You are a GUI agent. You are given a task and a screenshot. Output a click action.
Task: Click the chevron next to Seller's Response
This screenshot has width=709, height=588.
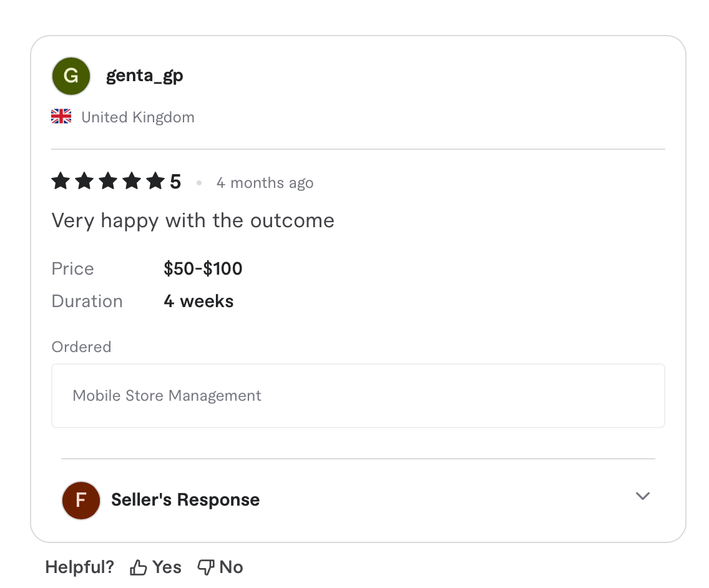coord(643,496)
